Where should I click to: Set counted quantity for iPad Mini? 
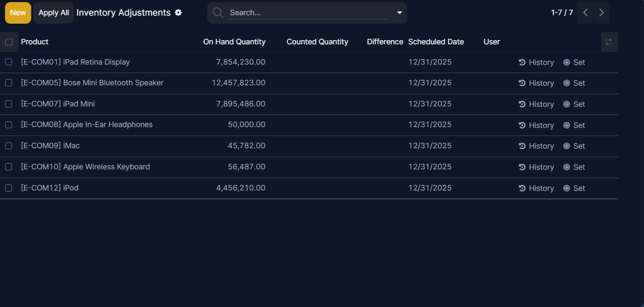574,104
